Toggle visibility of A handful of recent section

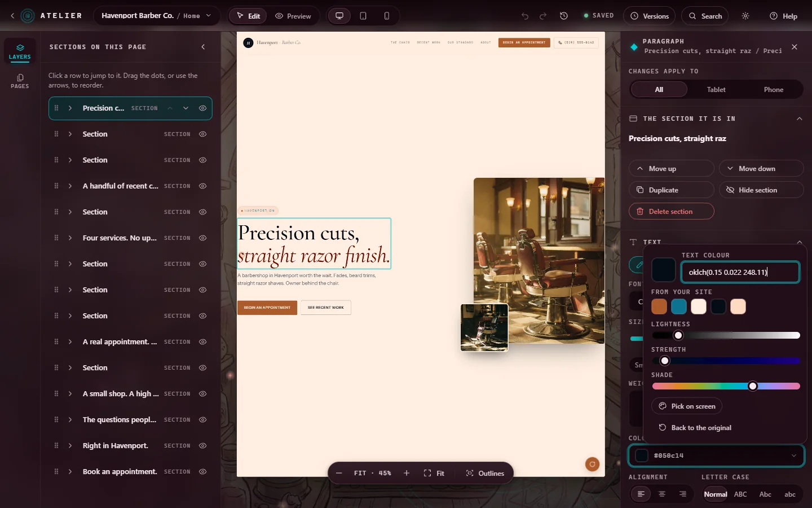point(202,186)
